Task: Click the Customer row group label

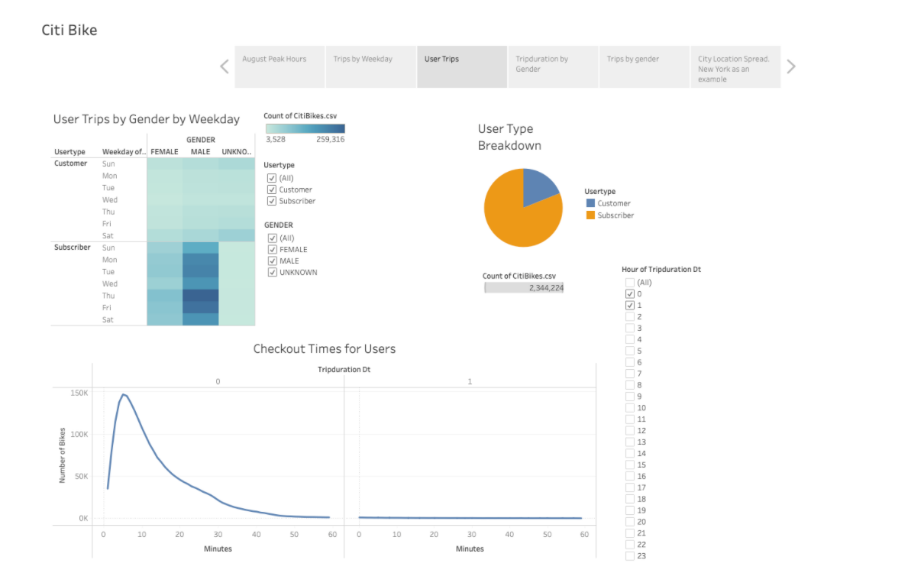Action: (x=71, y=163)
